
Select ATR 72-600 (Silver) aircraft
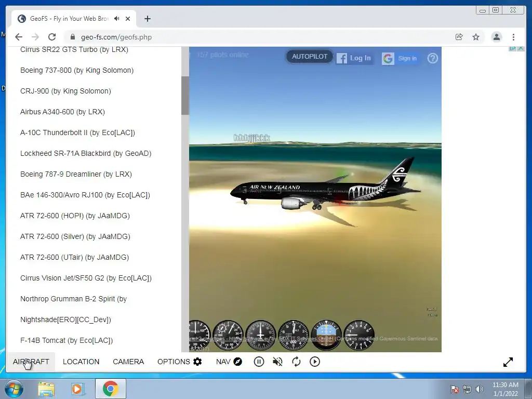click(75, 236)
